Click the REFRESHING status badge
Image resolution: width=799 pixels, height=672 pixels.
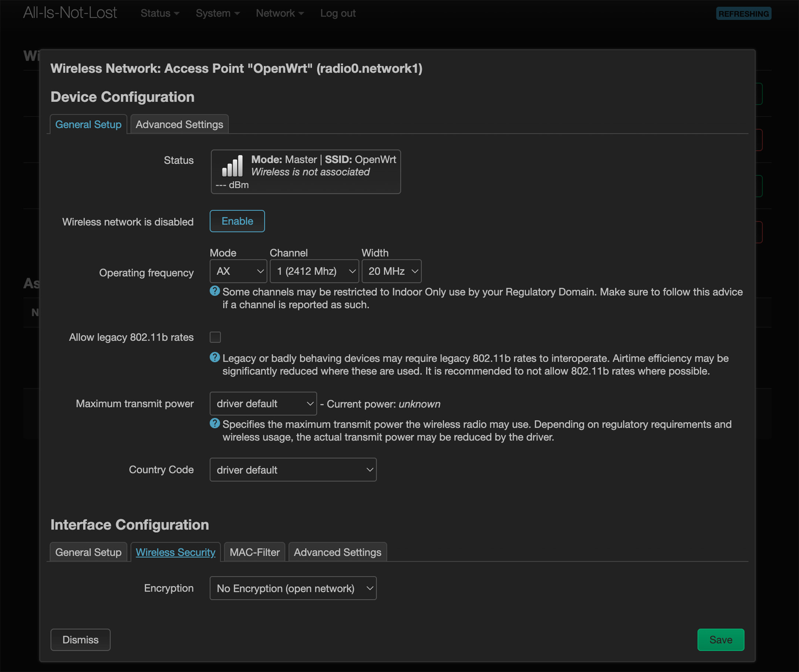click(744, 13)
